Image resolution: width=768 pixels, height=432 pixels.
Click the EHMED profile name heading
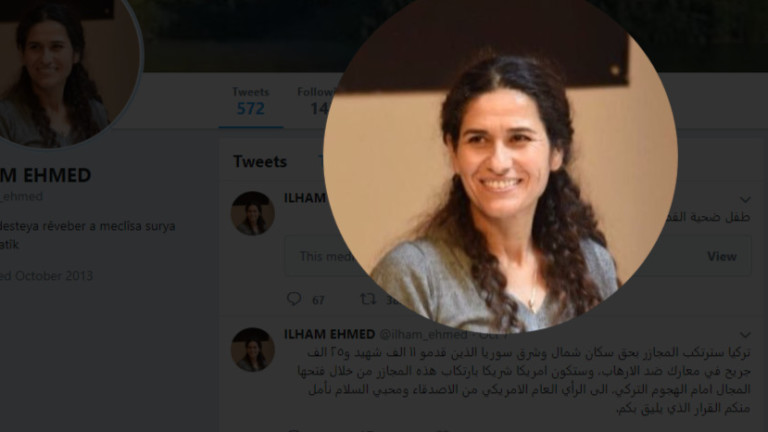[x=46, y=175]
